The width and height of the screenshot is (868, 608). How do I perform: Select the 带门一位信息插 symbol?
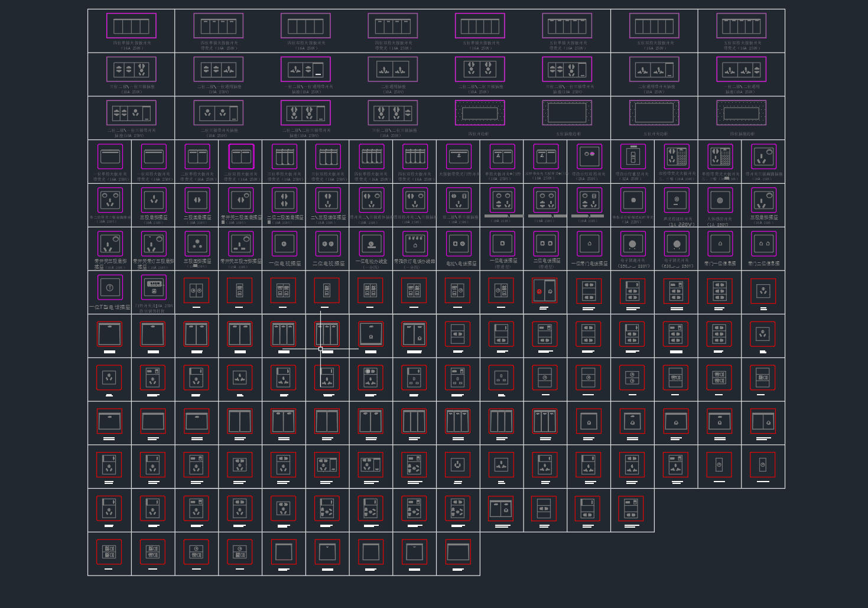coord(720,243)
